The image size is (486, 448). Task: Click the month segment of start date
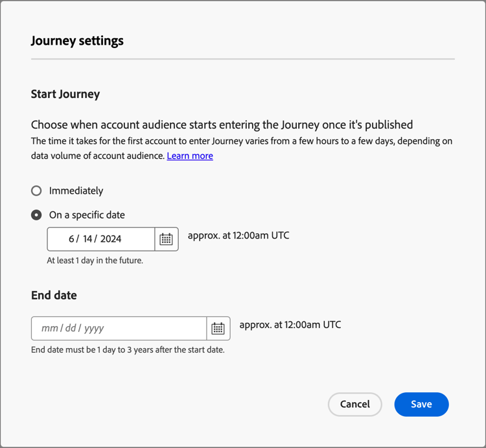coord(71,239)
